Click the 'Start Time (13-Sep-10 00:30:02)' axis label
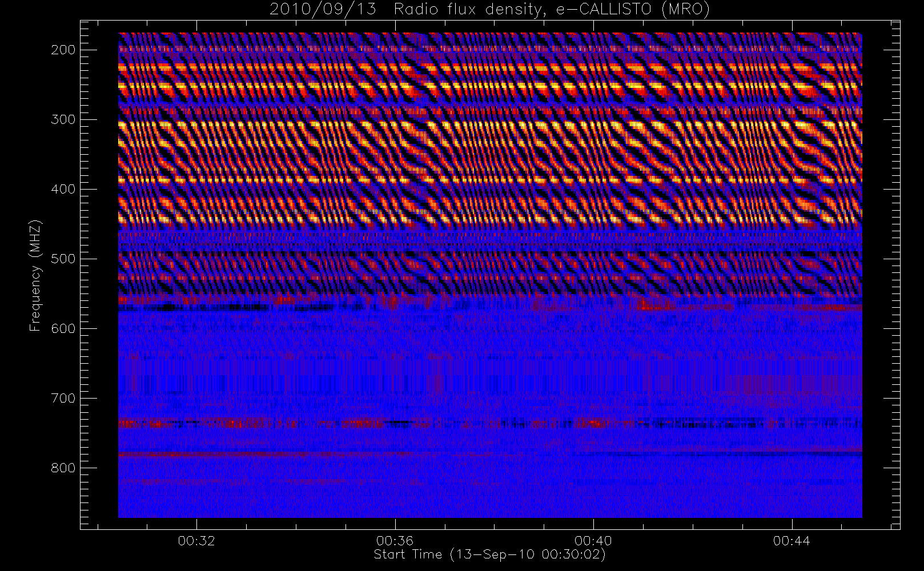This screenshot has width=924, height=571. coord(489,554)
